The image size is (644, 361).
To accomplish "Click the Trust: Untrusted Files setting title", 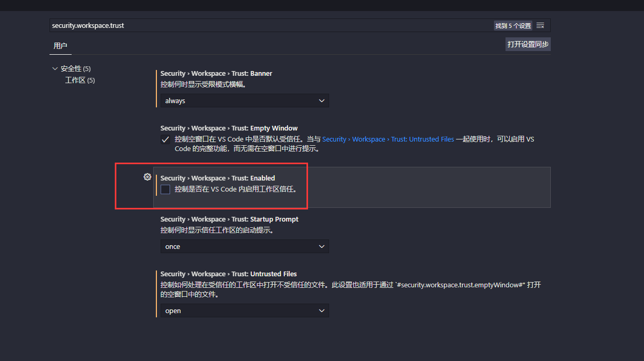I will (x=227, y=274).
